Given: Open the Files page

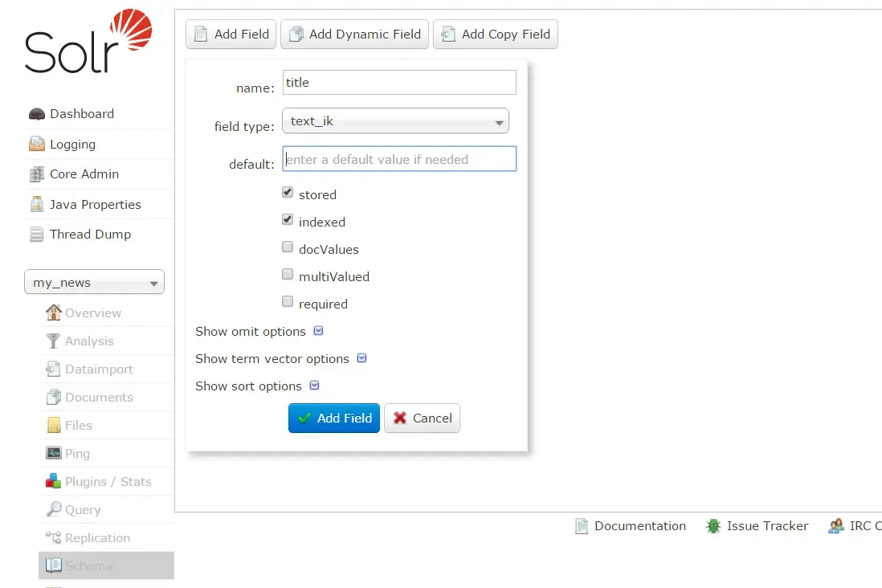Looking at the screenshot, I should [78, 426].
